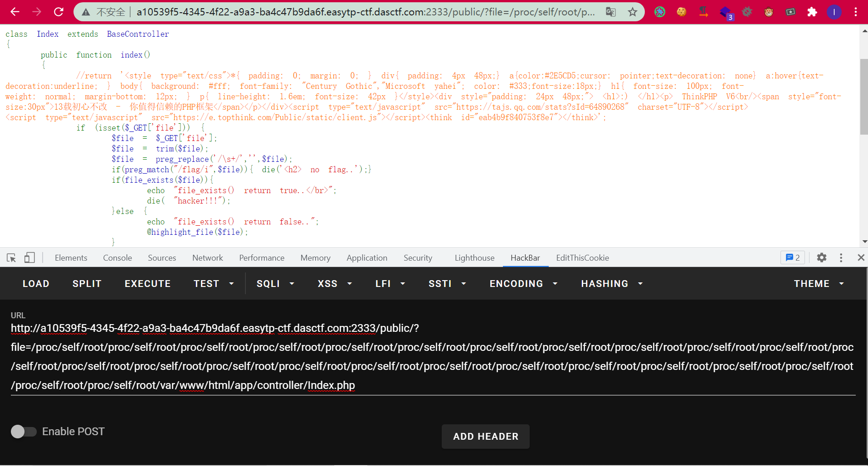Switch to the Application tab
The width and height of the screenshot is (868, 466).
point(367,257)
